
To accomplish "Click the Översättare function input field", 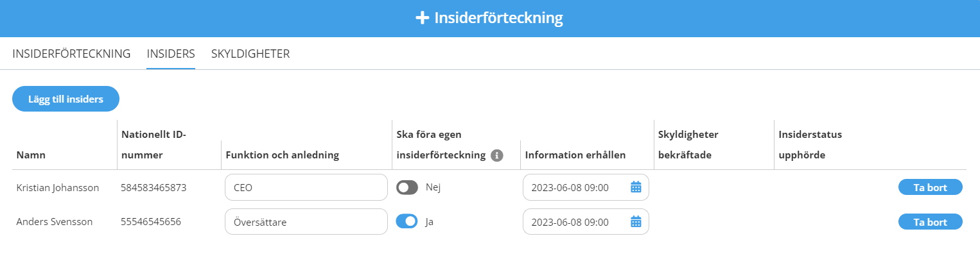I will click(x=306, y=222).
